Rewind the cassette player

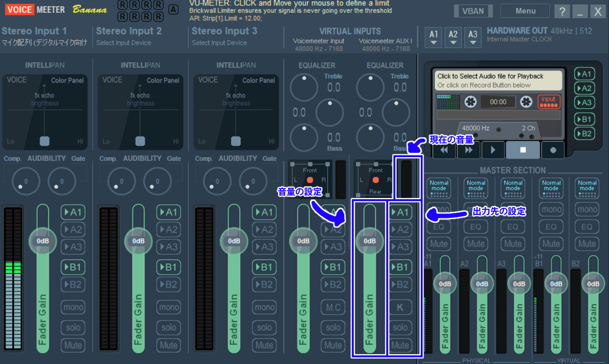tap(444, 150)
